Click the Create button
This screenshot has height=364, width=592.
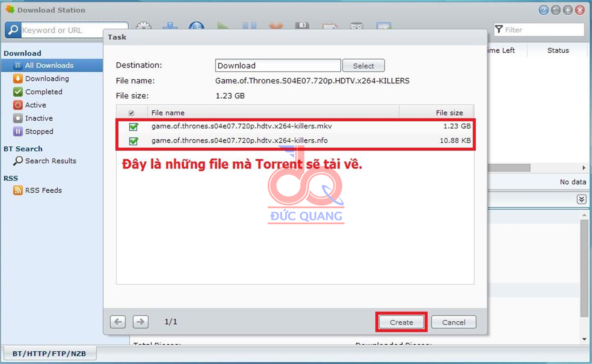(401, 322)
